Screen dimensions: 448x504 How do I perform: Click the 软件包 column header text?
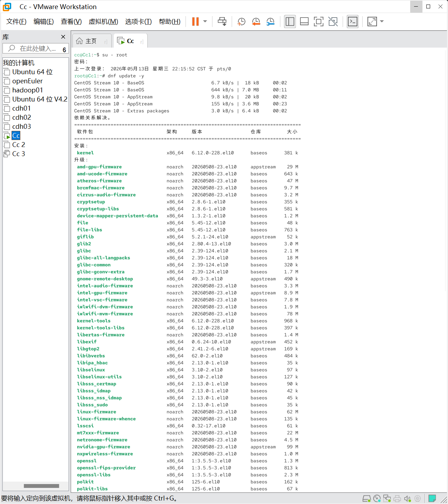[x=85, y=132]
